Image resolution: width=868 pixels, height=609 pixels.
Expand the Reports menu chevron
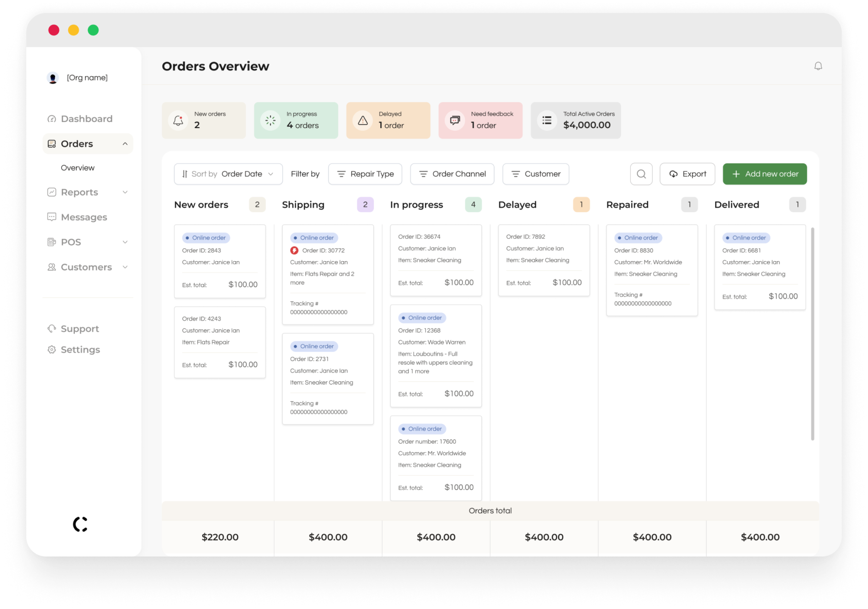125,192
